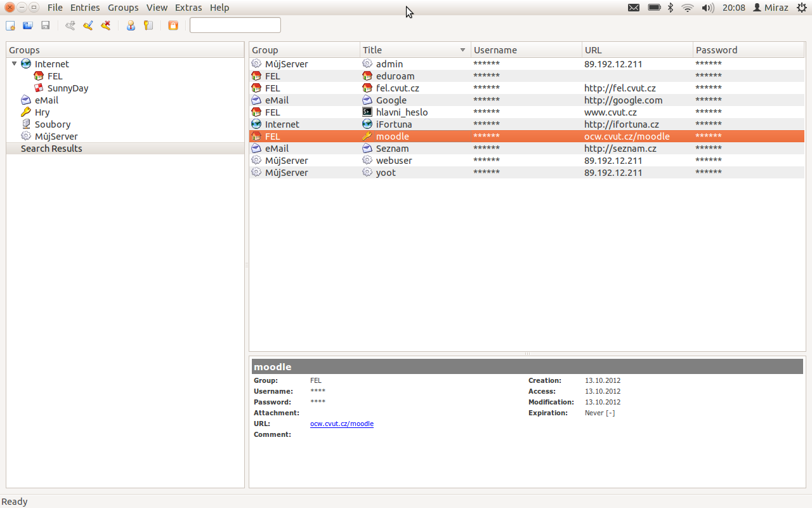
Task: Click the key icon beside the moodle title
Action: pos(367,136)
